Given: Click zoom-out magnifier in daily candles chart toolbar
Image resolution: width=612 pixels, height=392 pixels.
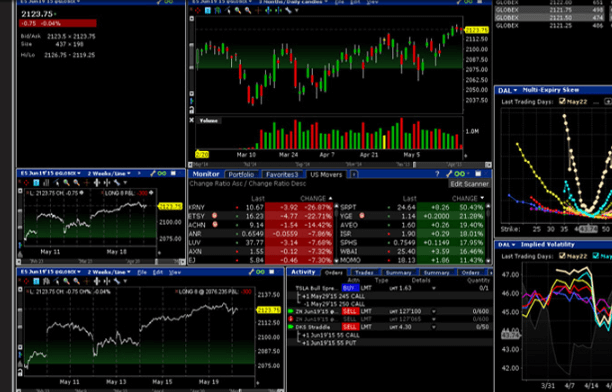Looking at the screenshot, I should click(247, 11).
